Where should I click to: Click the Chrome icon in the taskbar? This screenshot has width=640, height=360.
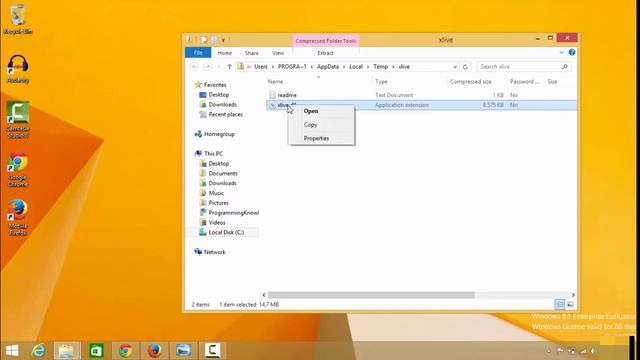(125, 350)
